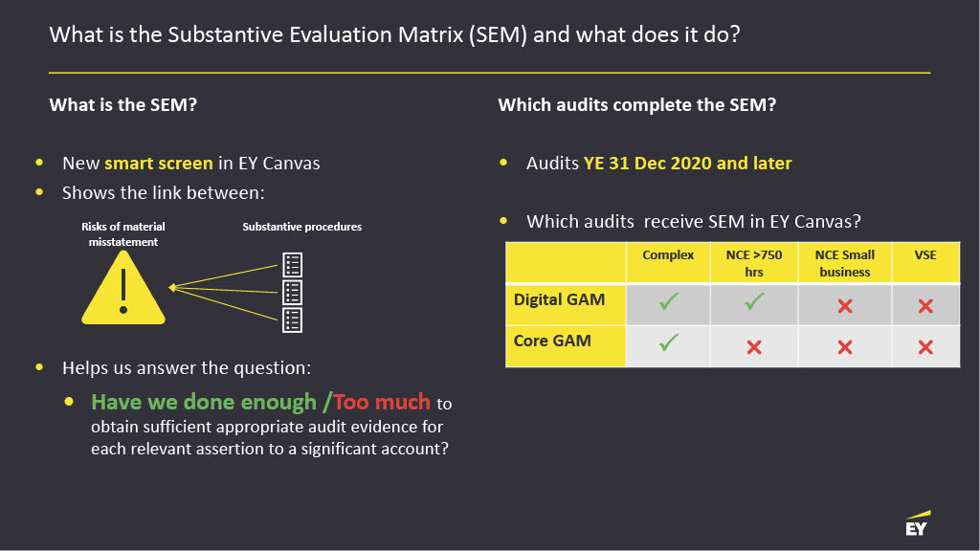
Task: Select the top substantive procedure list icon
Action: 293,265
